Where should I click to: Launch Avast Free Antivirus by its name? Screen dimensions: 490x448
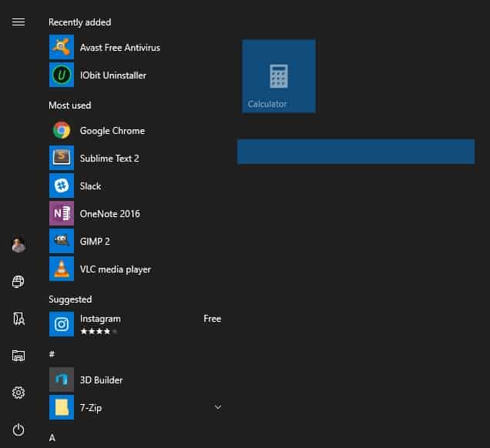click(x=120, y=48)
